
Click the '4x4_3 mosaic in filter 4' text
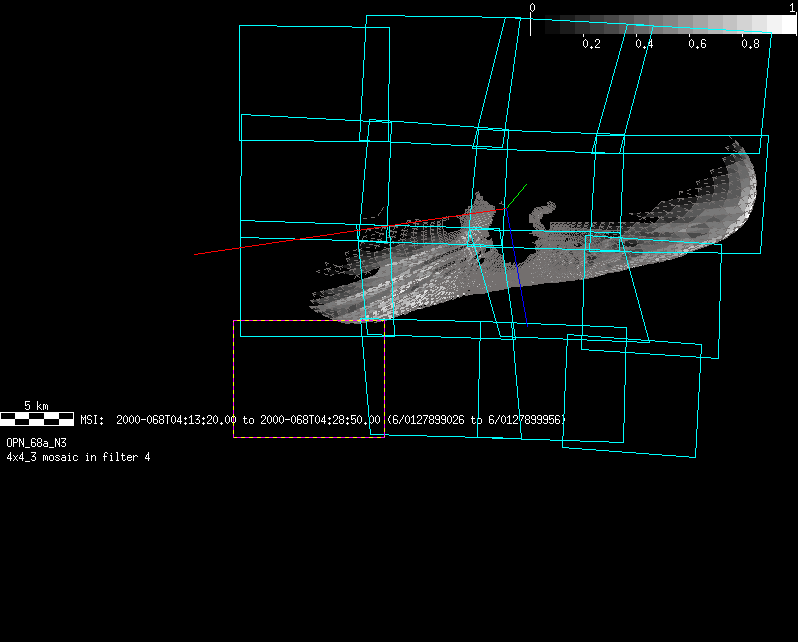[x=78, y=456]
